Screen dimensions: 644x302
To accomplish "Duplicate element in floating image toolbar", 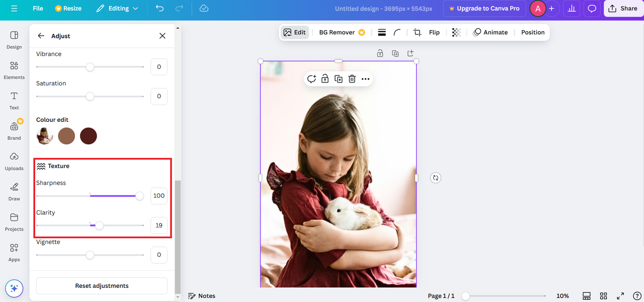I will tap(339, 79).
